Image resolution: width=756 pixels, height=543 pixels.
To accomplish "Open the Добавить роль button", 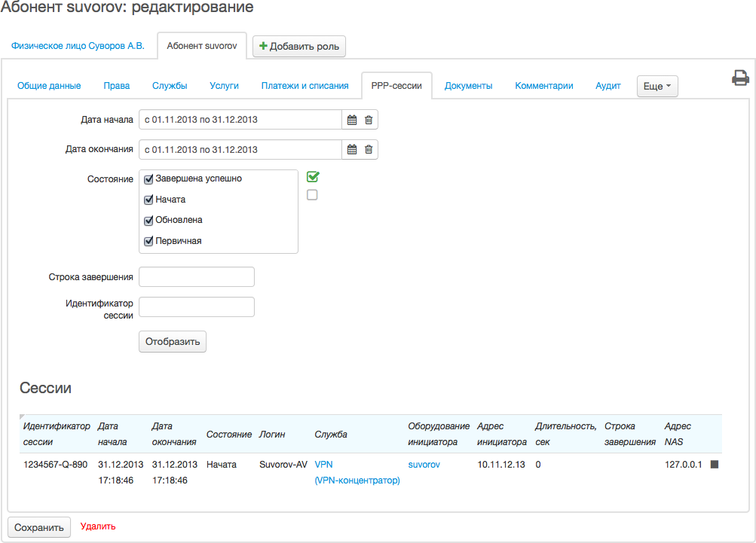I will pos(299,47).
